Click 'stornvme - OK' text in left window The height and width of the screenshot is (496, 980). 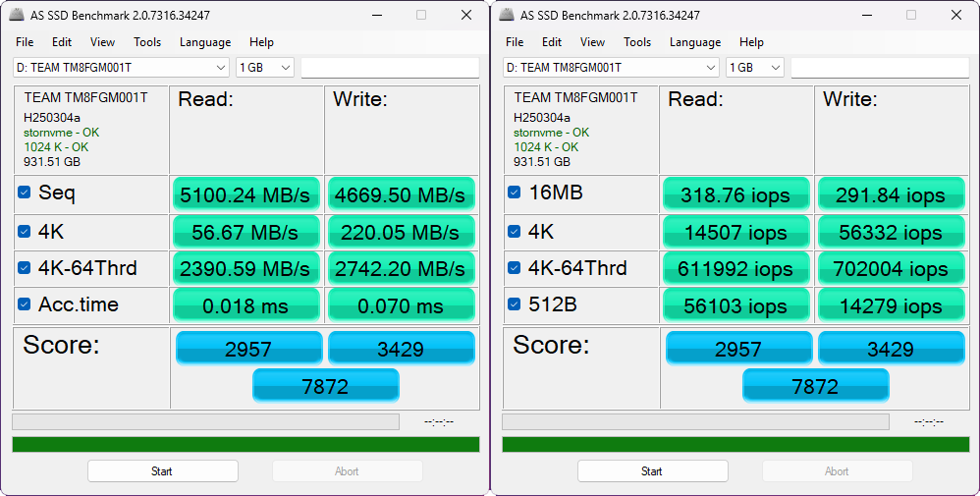(x=61, y=132)
